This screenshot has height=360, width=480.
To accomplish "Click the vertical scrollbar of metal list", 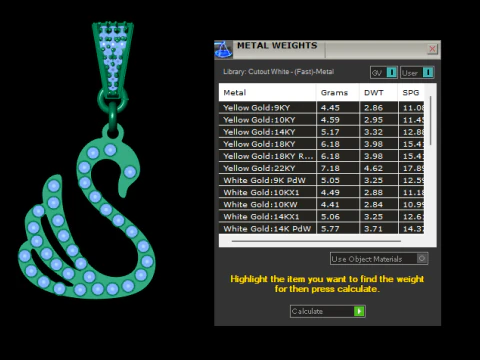I will click(x=430, y=121).
